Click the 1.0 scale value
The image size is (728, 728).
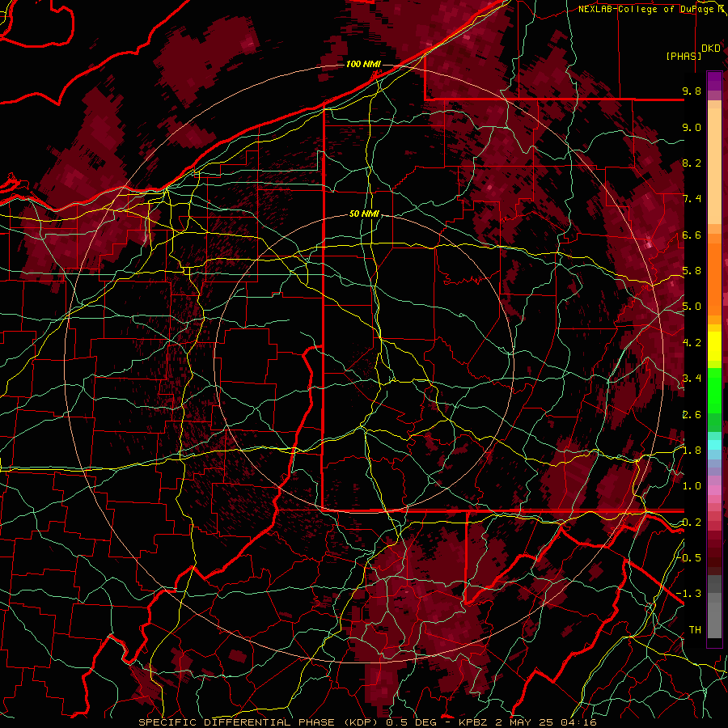click(x=692, y=486)
